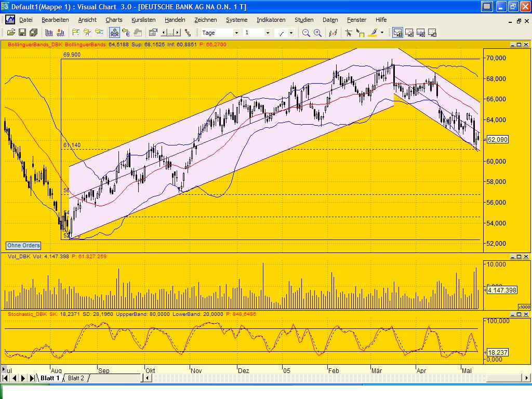Open the Hilfe menu
The width and height of the screenshot is (532, 399).
click(381, 20)
